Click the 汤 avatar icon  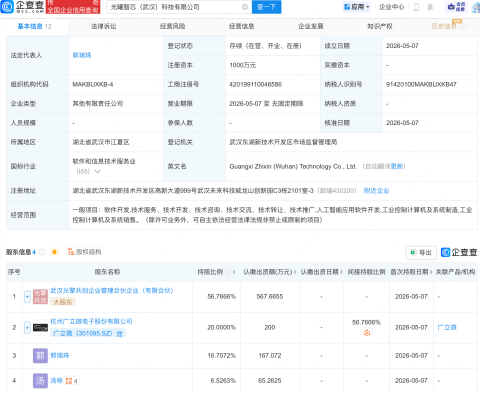click(x=40, y=381)
